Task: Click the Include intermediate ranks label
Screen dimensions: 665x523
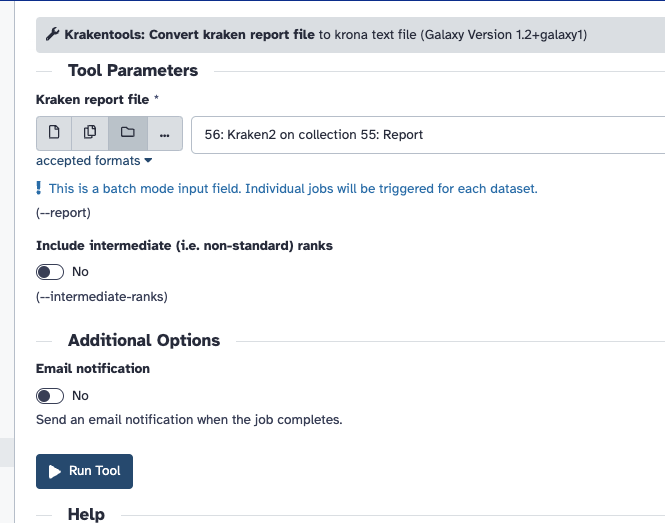Action: click(184, 244)
